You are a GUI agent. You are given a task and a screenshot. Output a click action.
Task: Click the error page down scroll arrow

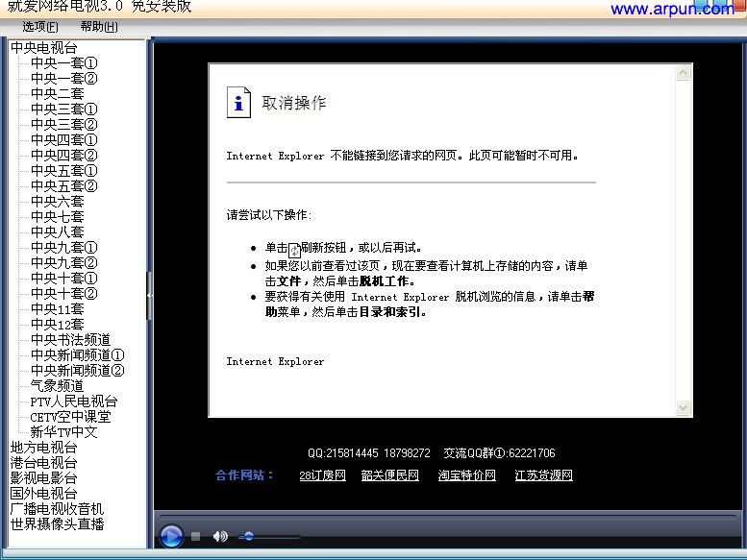[684, 408]
